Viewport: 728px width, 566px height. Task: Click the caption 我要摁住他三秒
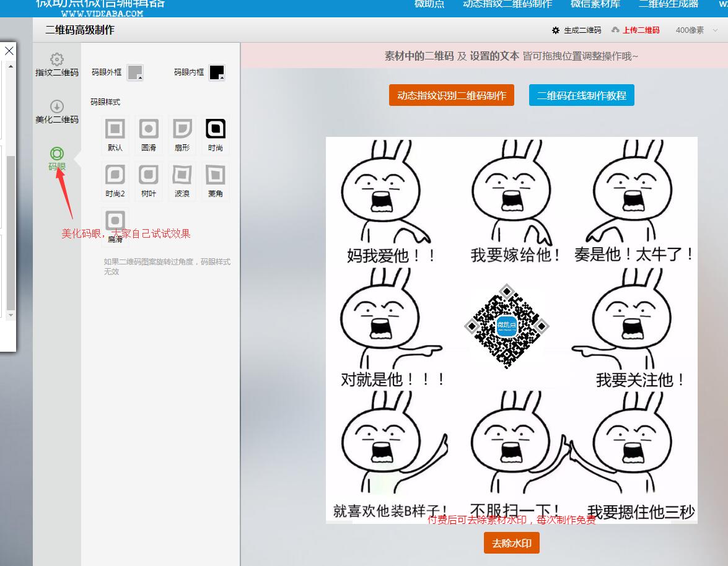click(x=641, y=512)
